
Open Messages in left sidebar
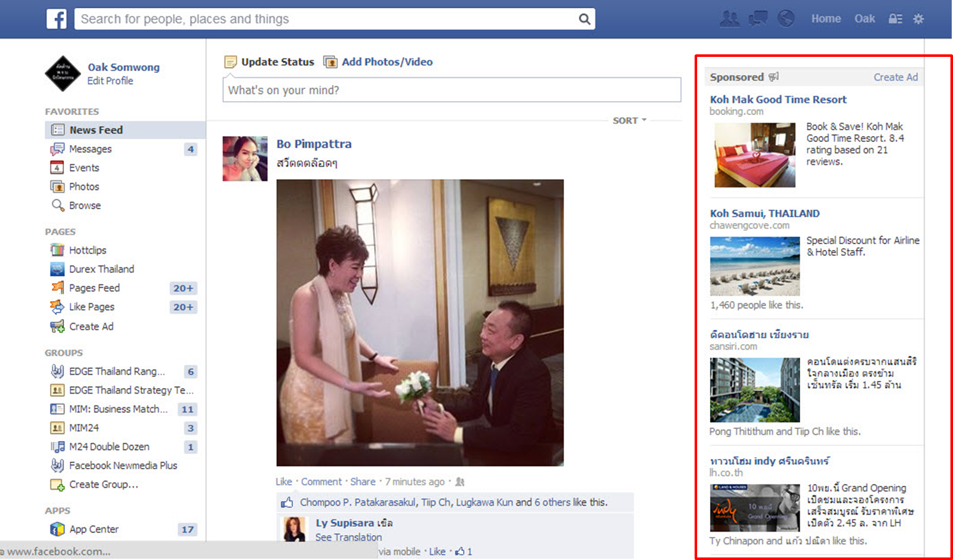click(90, 149)
